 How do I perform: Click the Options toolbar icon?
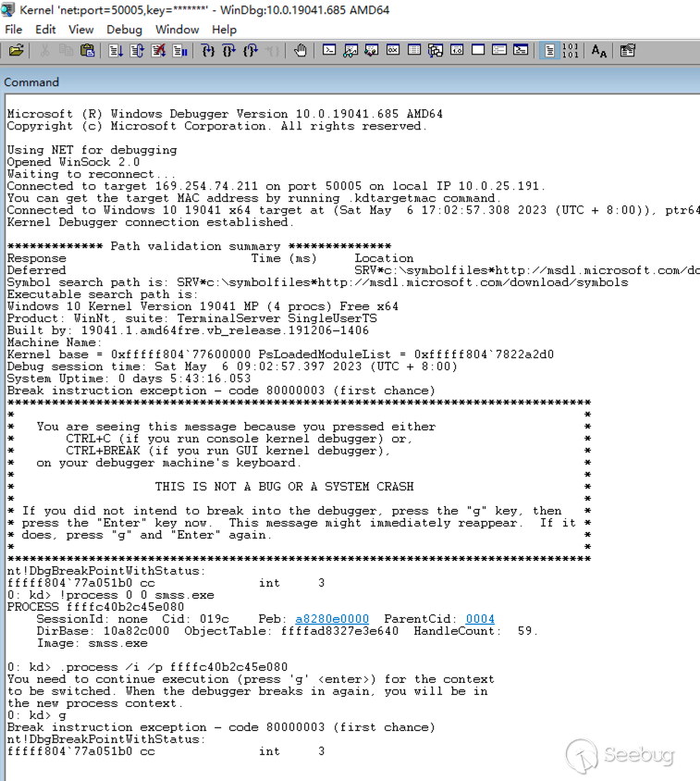[627, 50]
